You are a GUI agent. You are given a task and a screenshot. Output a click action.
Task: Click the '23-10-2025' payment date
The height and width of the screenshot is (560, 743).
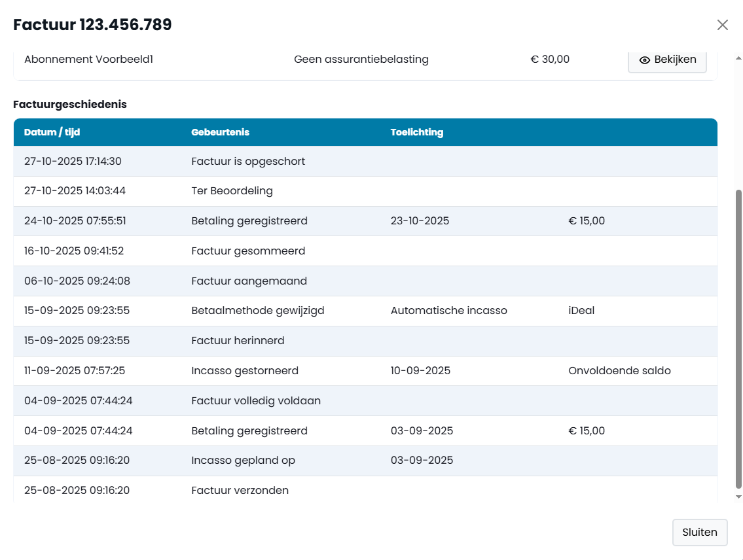(420, 220)
